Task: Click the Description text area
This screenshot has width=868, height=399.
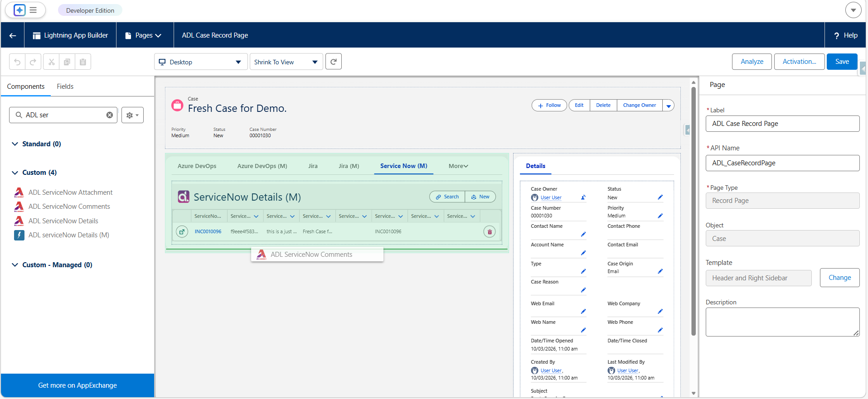Action: 782,322
